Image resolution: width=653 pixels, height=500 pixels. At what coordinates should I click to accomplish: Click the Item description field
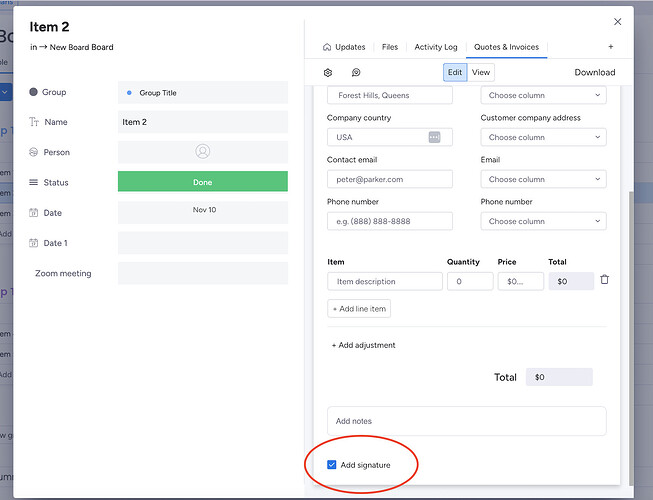[x=385, y=281]
